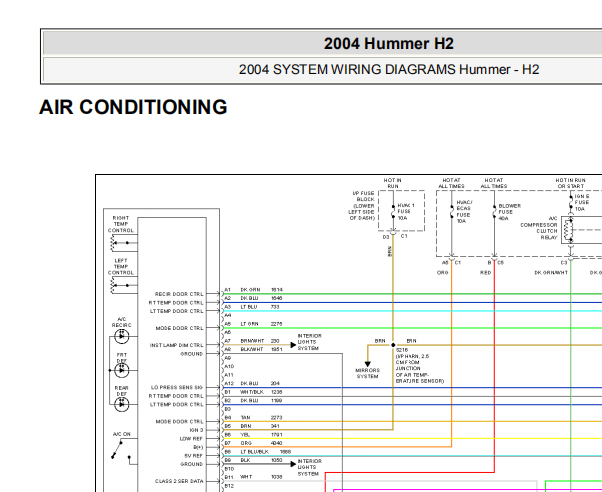This screenshot has height=492, width=602.
Task: Click the 'RED' wire color label
Action: click(x=485, y=273)
